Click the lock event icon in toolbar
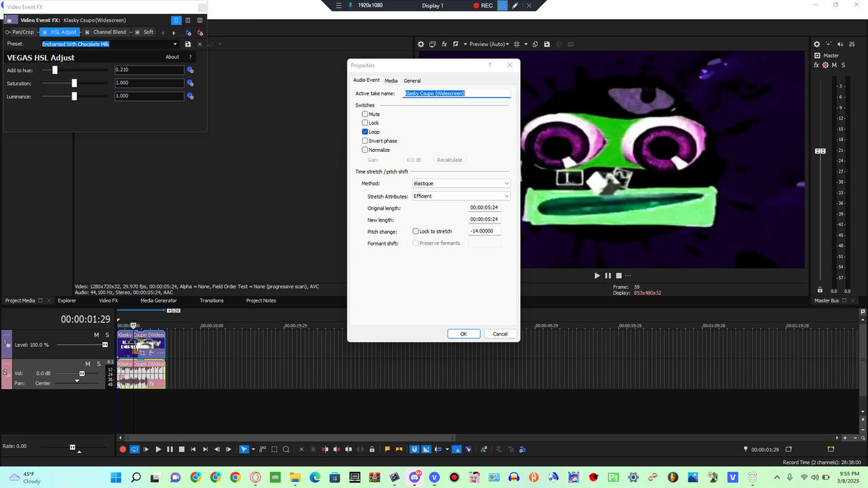Viewport: 868px width, 488px height. (x=372, y=449)
